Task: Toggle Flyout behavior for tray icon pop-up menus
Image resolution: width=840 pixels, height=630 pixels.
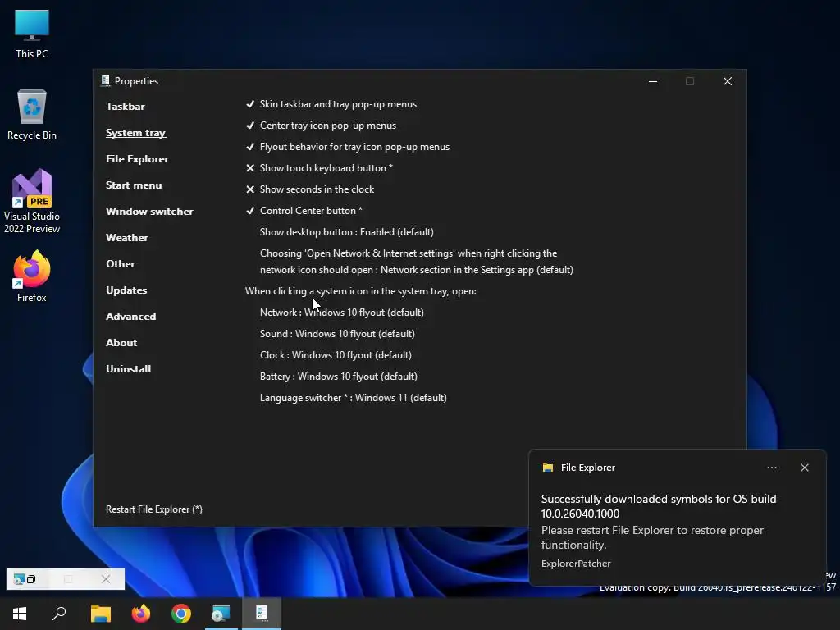Action: pos(347,147)
